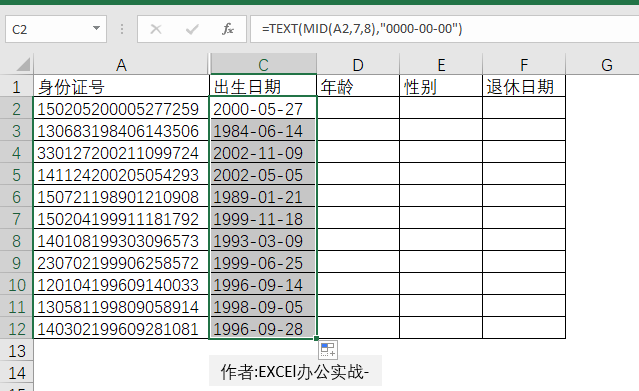Screen dimensions: 639x391
Task: Click cell with ID 120104199609140033
Action: (121, 285)
